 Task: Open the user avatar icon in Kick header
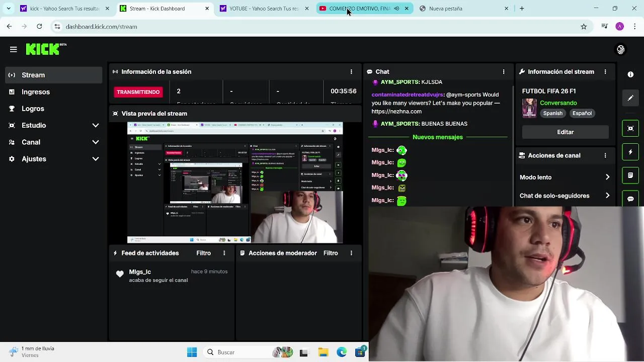click(x=620, y=49)
